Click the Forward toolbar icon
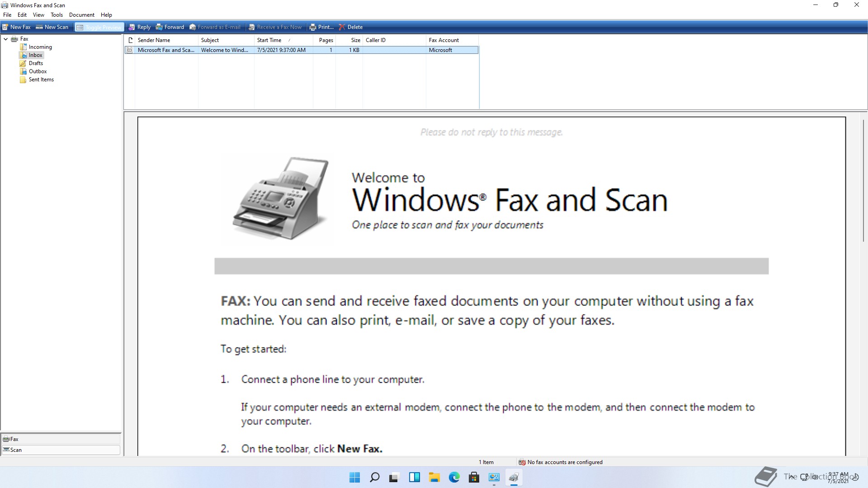868x488 pixels. (x=159, y=27)
